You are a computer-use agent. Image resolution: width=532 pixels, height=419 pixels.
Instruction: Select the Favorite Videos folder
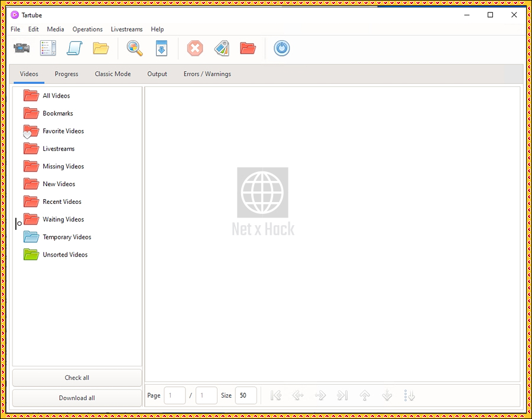point(77,131)
